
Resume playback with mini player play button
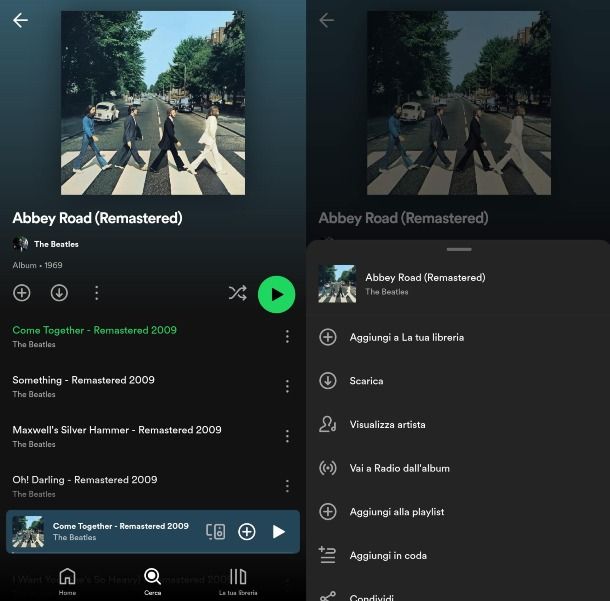[x=278, y=532]
